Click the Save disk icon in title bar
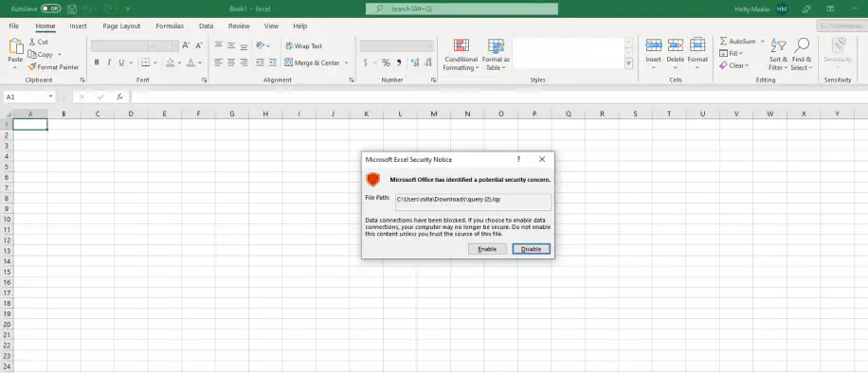868x373 pixels. 72,9
